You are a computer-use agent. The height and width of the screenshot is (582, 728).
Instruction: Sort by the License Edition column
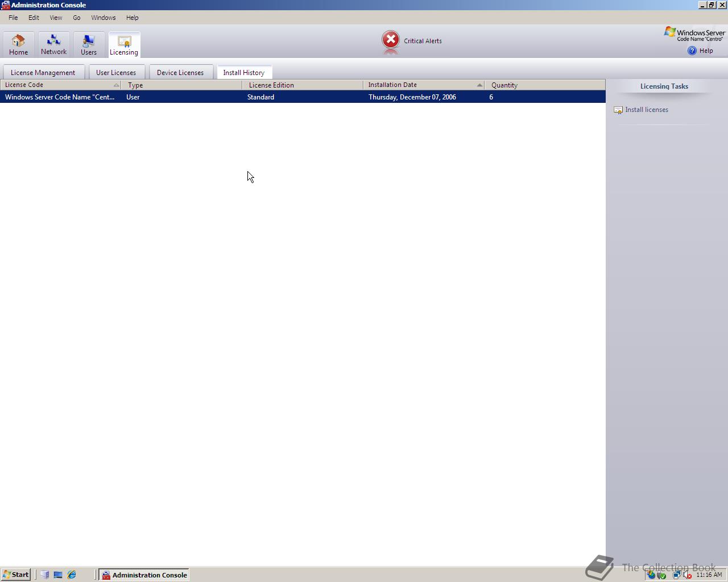point(303,85)
